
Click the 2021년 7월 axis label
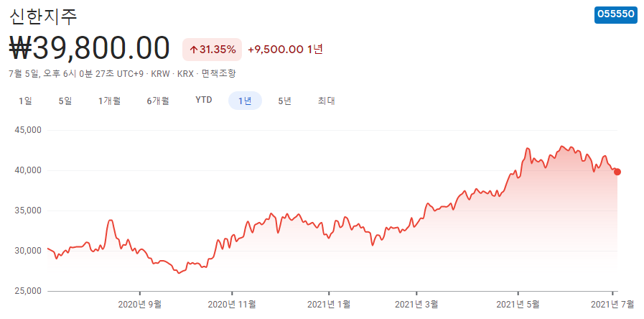pyautogui.click(x=612, y=305)
